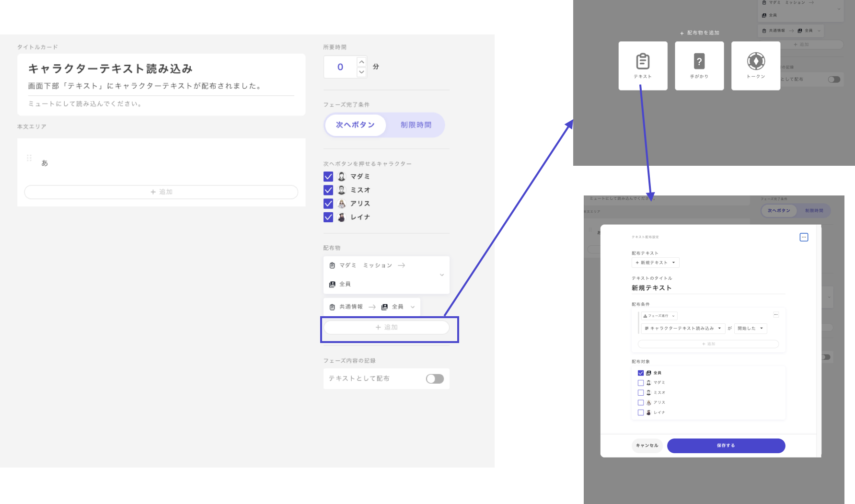Check the アリス box in 配布対象
This screenshot has width=855, height=504.
(641, 403)
